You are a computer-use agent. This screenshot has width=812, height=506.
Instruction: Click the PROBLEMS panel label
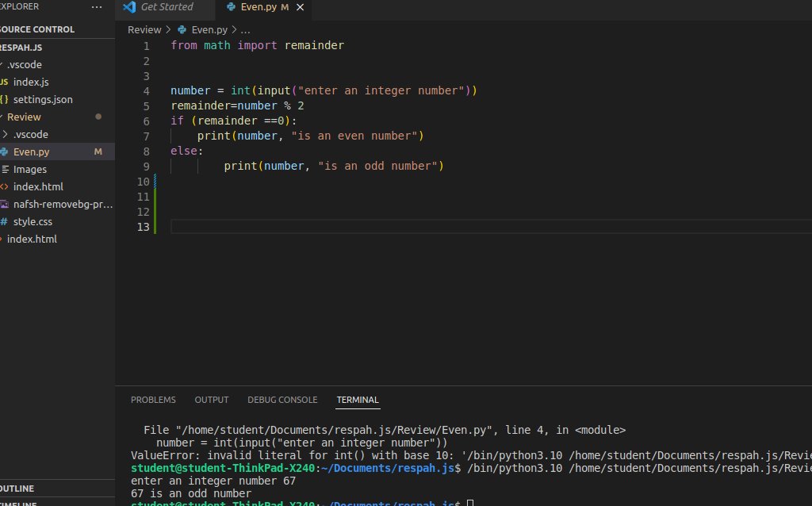[153, 400]
